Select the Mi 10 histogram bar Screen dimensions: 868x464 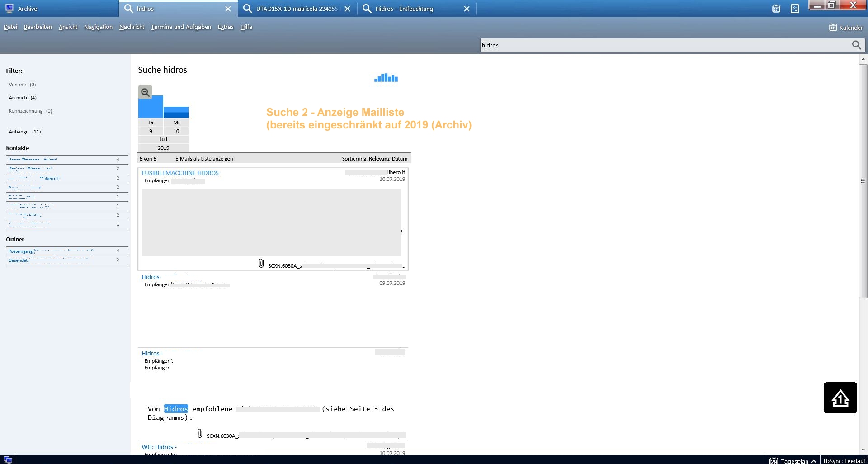pyautogui.click(x=176, y=112)
